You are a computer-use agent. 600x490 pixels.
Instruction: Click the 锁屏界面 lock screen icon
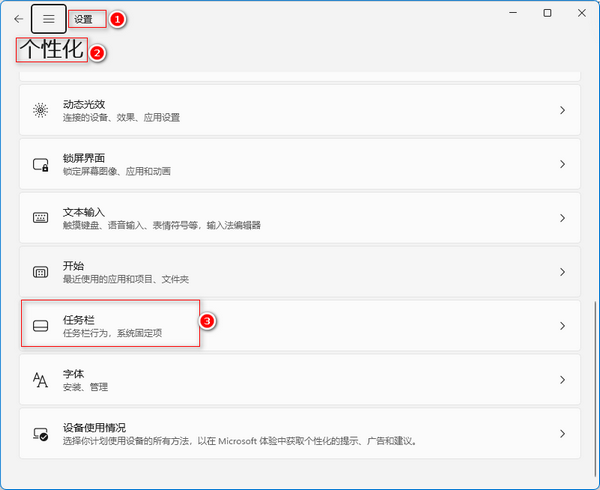(41, 164)
